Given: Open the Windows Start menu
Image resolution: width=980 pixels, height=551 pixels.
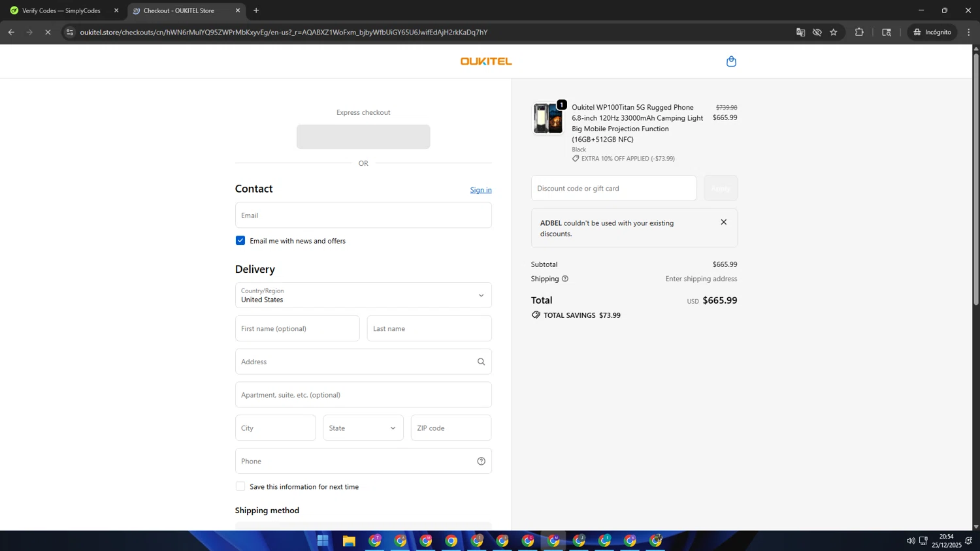Looking at the screenshot, I should pos(323,541).
